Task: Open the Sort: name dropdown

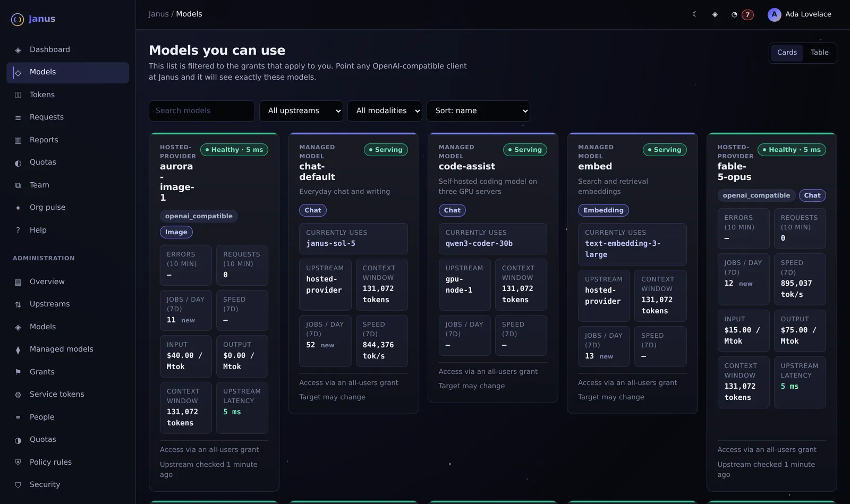Action: (x=478, y=111)
